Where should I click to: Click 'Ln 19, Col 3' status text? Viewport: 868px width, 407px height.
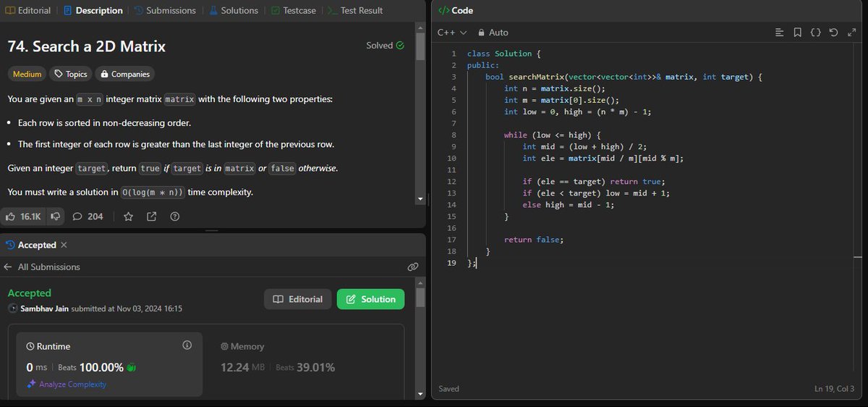pos(834,389)
